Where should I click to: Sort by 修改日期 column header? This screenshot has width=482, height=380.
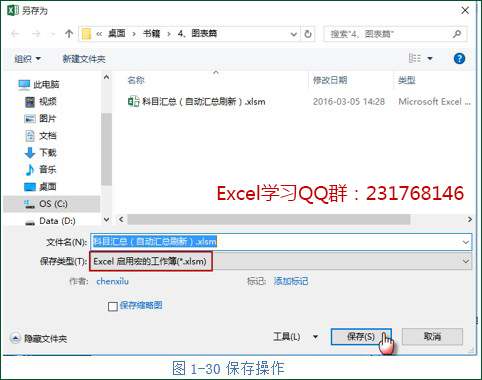(x=330, y=80)
